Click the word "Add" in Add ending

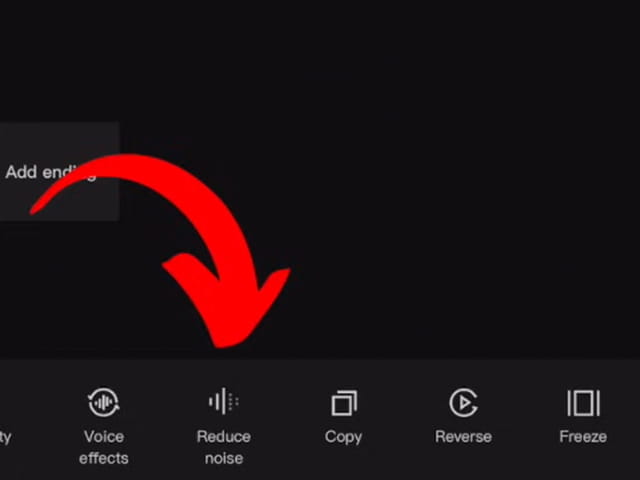[x=21, y=172]
